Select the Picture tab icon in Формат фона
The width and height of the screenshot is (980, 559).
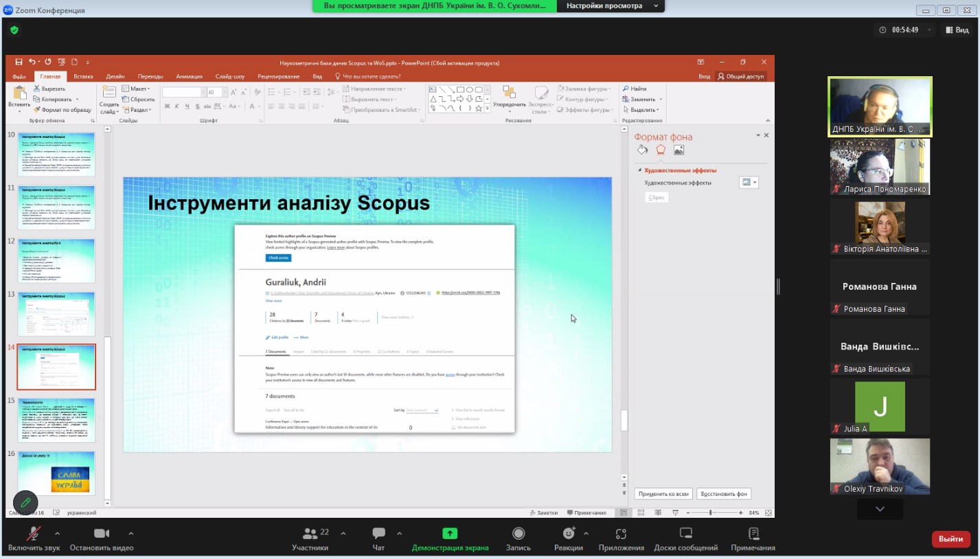pos(679,150)
